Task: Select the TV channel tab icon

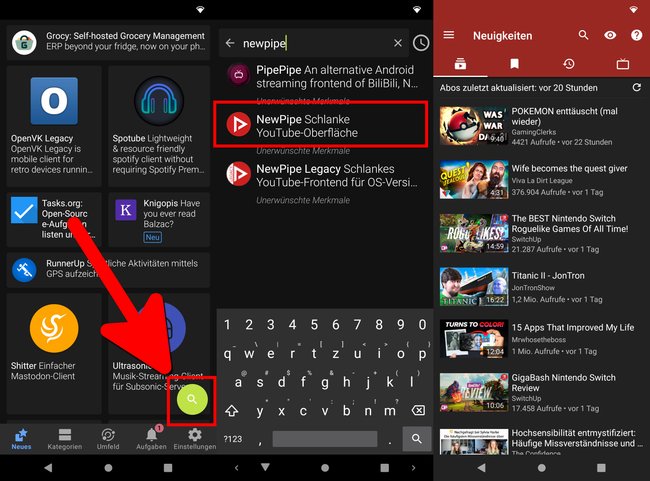Action: 623,64
